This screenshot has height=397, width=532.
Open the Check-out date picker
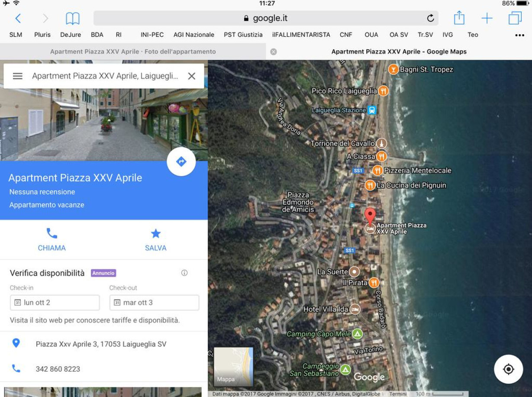tap(155, 303)
